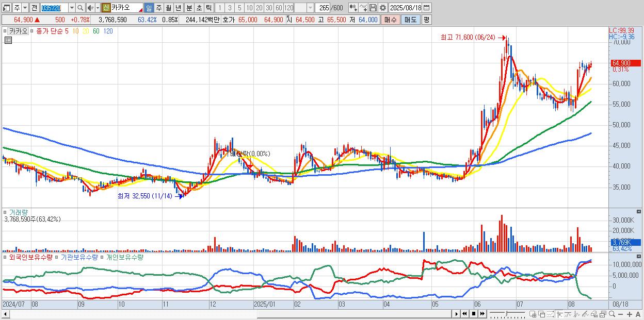Select the 틱 tick period tab
The image size is (644, 320).
[x=208, y=8]
